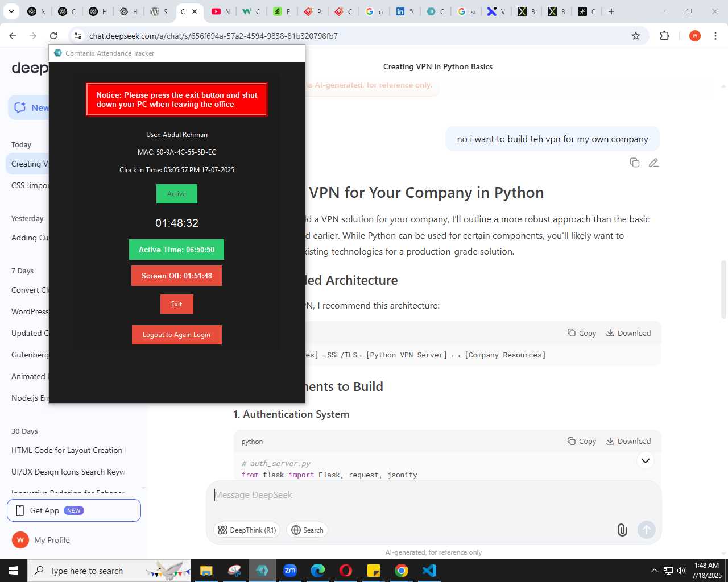
Task: Switch to the YouTube tab
Action: coord(221,11)
